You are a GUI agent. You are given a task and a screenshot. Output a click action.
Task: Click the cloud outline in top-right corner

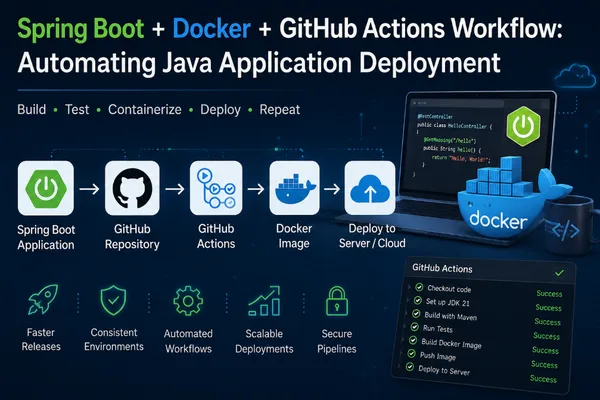pyautogui.click(x=575, y=76)
